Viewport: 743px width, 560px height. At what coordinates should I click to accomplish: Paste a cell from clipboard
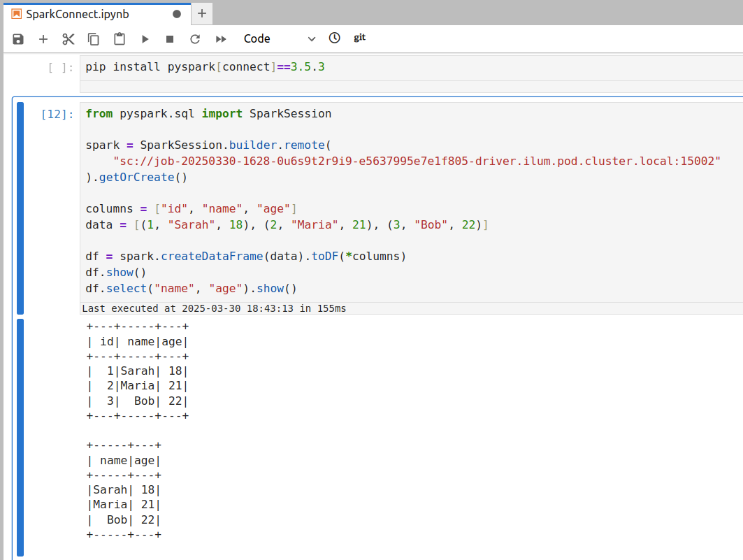[118, 38]
